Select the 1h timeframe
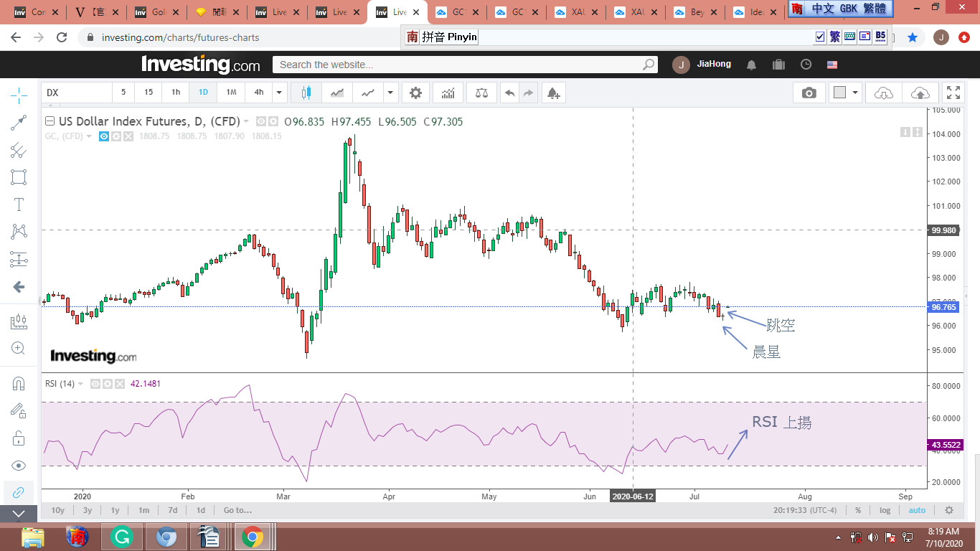This screenshot has height=551, width=980. (176, 93)
